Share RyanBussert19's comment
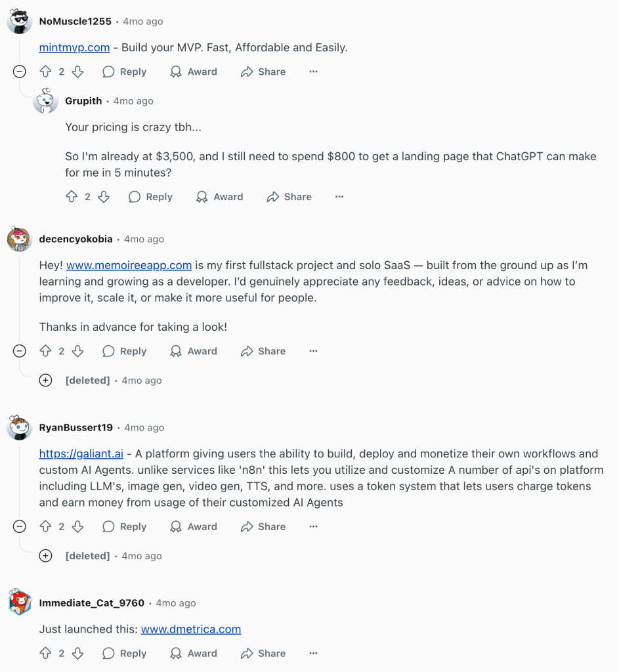 263,526
